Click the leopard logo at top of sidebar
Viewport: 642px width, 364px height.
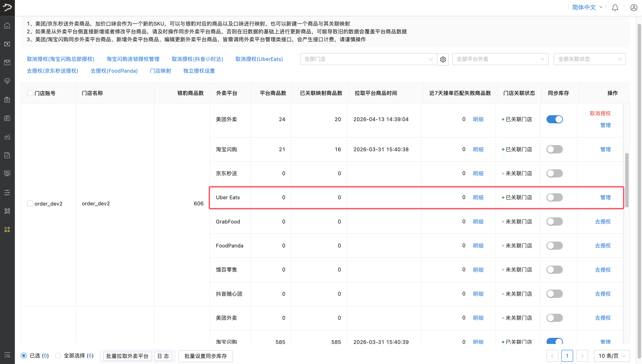click(7, 7)
